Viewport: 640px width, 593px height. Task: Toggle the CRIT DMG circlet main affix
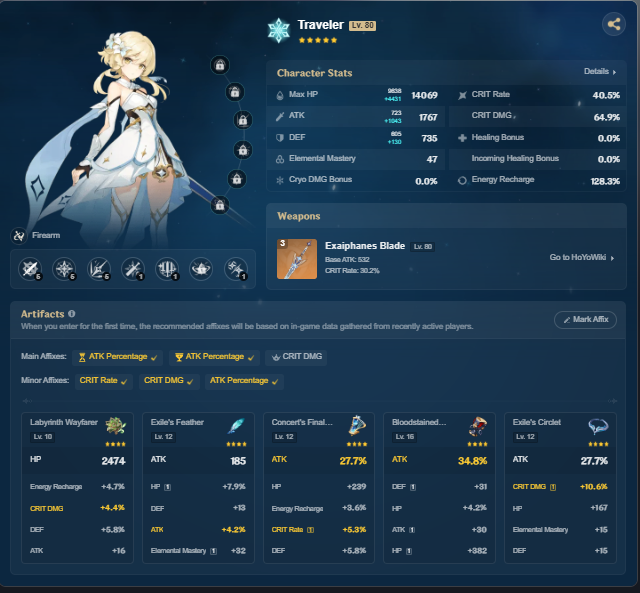point(296,357)
